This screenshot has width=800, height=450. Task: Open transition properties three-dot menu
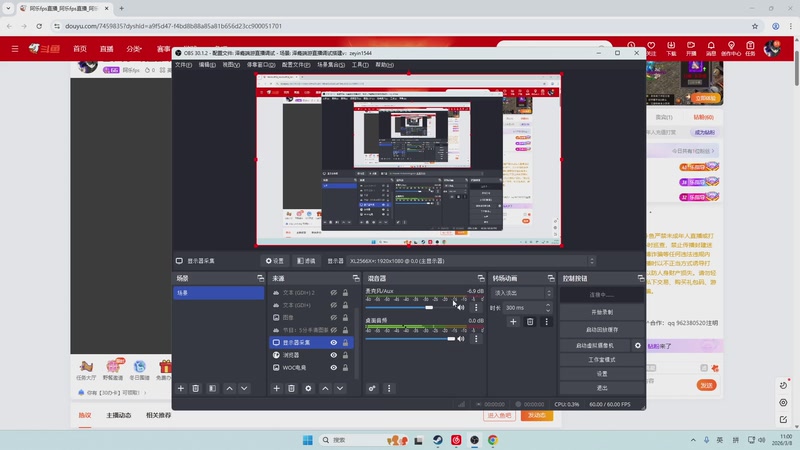(x=546, y=321)
